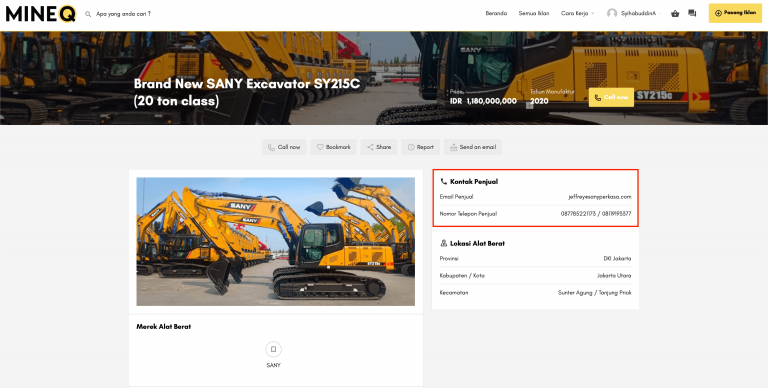768x388 pixels.
Task: Report this listing
Action: (x=420, y=147)
